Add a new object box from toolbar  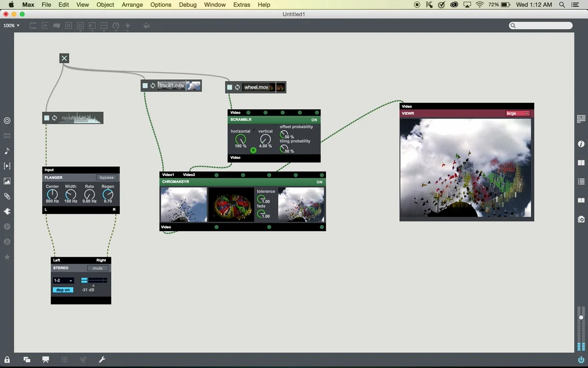[33, 26]
